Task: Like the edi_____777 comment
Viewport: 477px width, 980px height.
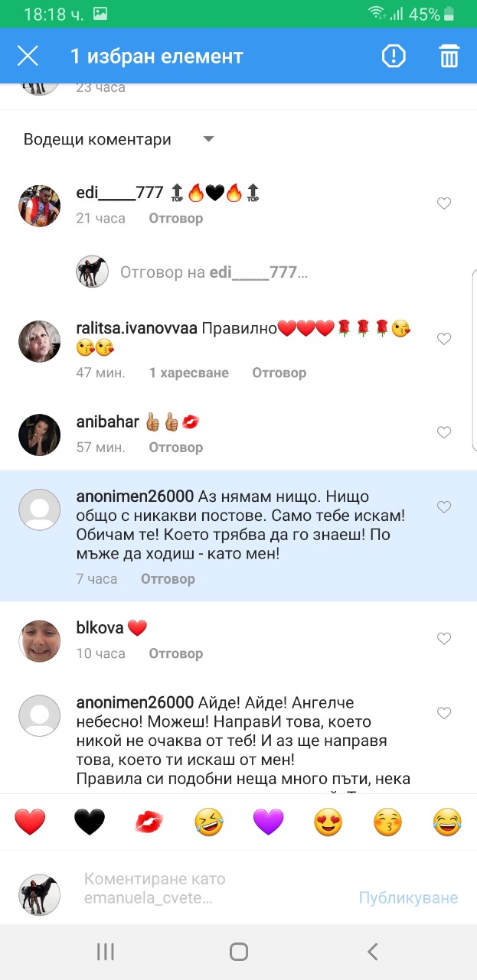Action: (x=444, y=203)
